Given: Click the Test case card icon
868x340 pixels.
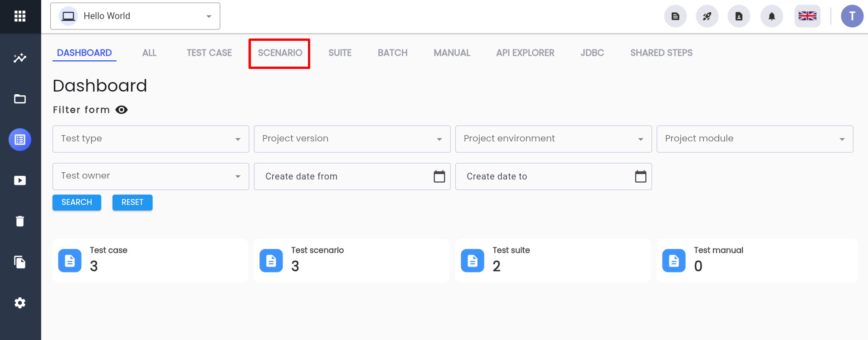Looking at the screenshot, I should click(70, 261).
